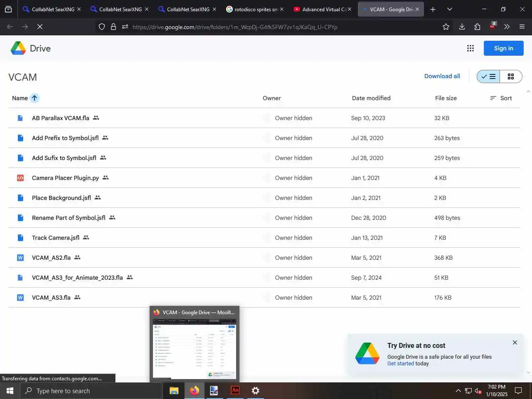Click the site security padlock icon
532x399 pixels.
point(113,27)
